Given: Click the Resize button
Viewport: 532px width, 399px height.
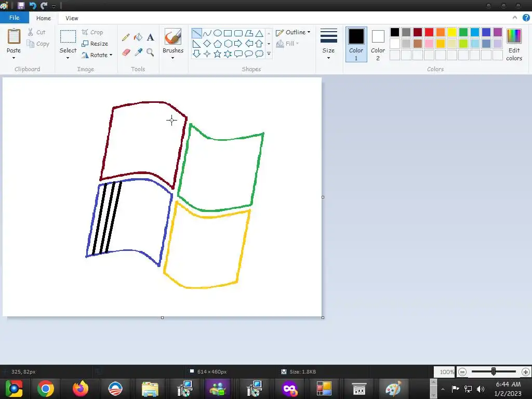Looking at the screenshot, I should (95, 44).
